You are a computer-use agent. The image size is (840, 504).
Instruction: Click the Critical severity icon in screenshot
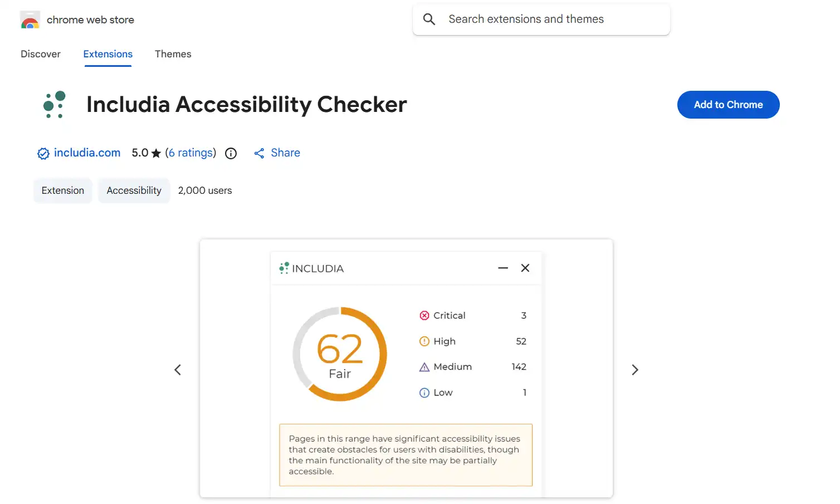[424, 315]
